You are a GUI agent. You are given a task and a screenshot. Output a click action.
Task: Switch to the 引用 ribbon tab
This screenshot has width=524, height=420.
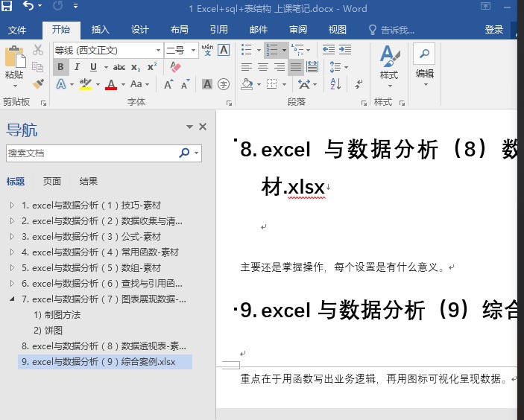click(219, 30)
